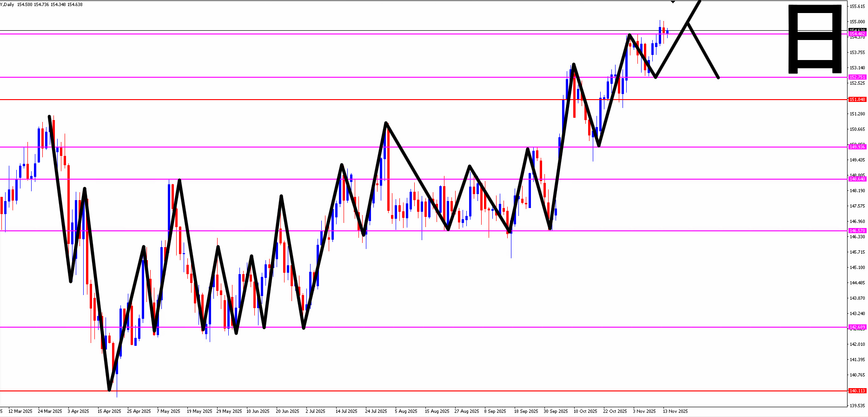The height and width of the screenshot is (417, 868).
Task: Select the black current price tag 154.638 on axis
Action: [857, 30]
